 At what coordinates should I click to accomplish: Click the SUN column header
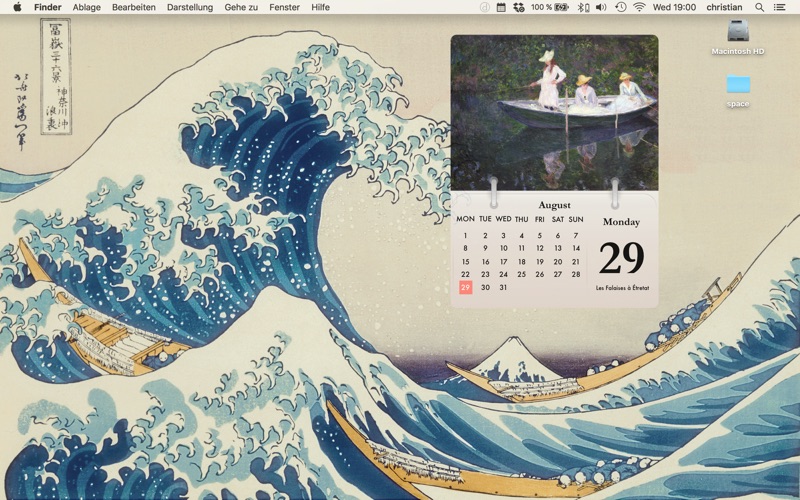pyautogui.click(x=576, y=219)
